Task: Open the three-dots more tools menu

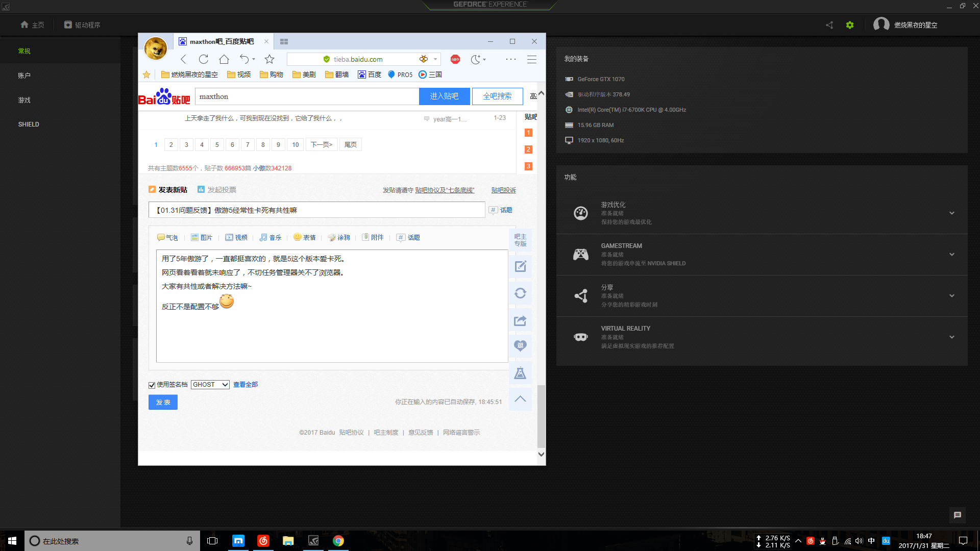Action: (511, 59)
